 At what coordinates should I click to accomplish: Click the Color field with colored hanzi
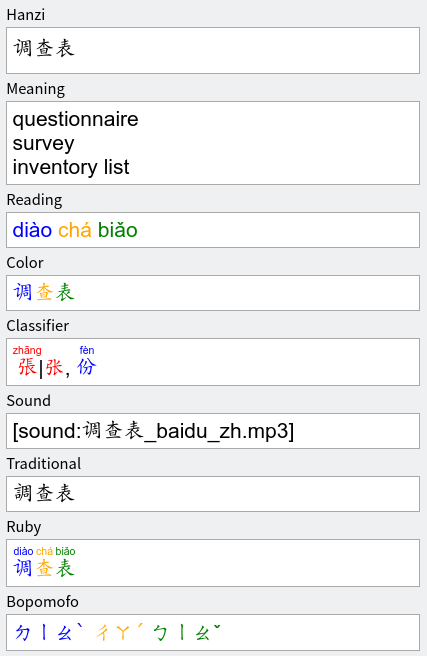coord(213,293)
